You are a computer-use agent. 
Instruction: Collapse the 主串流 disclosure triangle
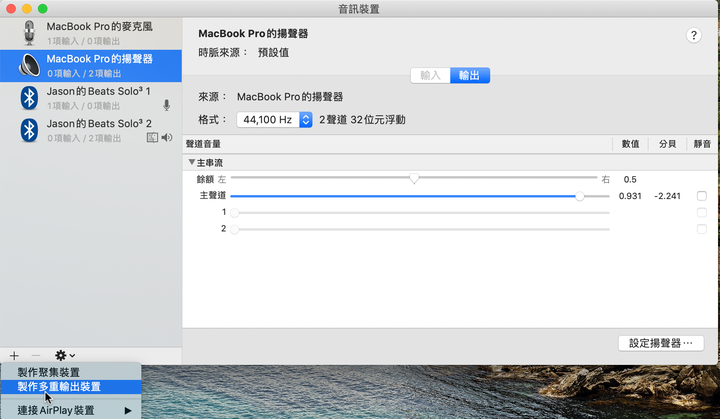(x=192, y=162)
